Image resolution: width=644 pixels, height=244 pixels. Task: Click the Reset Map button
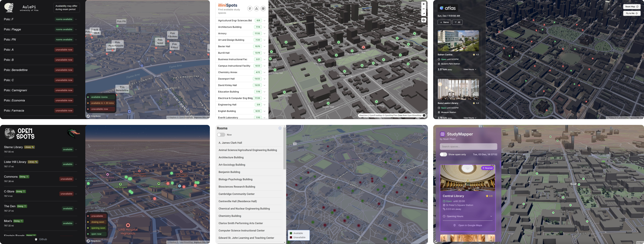[632, 7]
